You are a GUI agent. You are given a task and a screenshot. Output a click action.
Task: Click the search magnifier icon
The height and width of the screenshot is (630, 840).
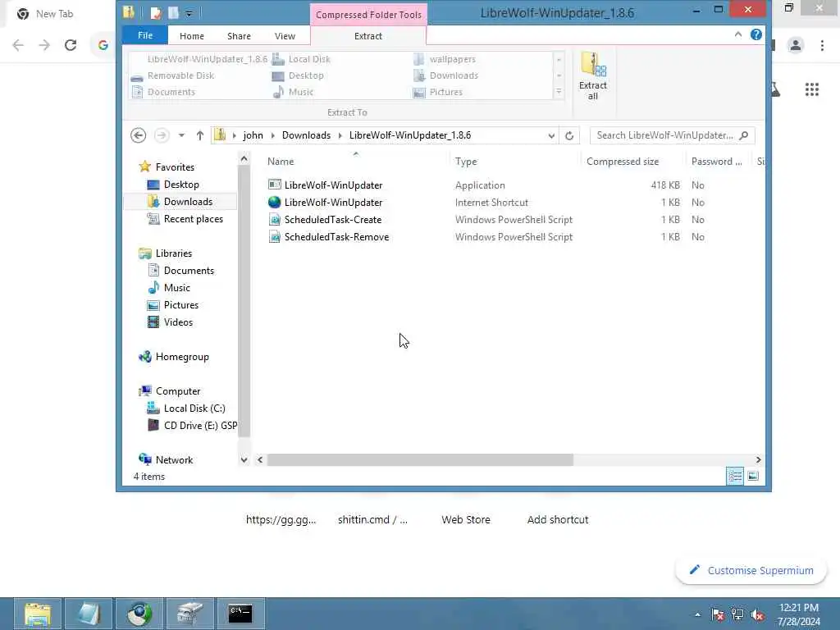click(x=743, y=135)
